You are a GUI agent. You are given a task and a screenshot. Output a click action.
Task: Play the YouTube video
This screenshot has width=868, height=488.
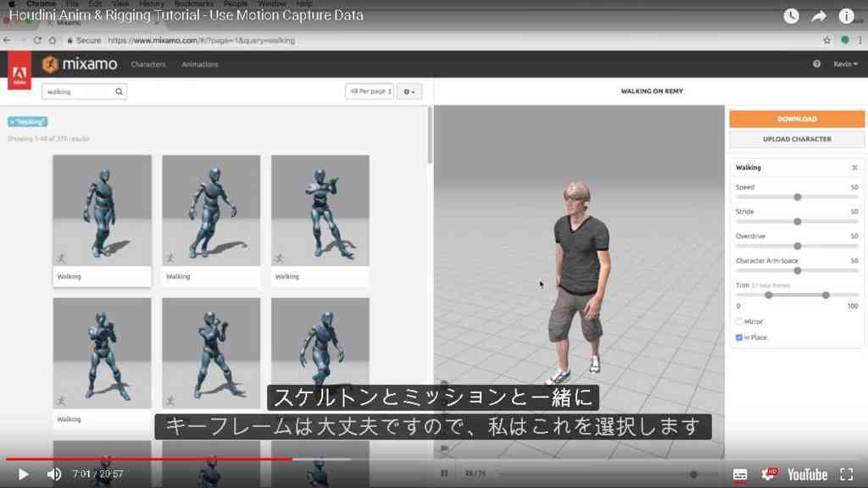pos(23,474)
